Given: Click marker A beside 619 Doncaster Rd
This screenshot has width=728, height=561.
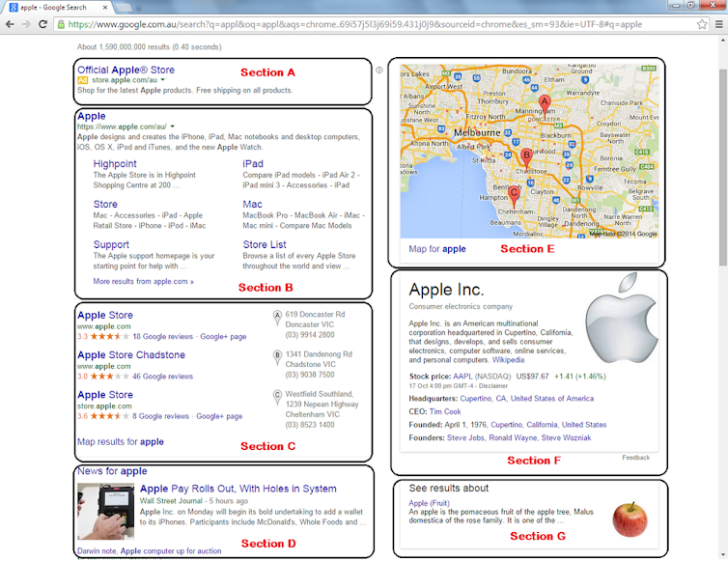Looking at the screenshot, I should 277,318.
